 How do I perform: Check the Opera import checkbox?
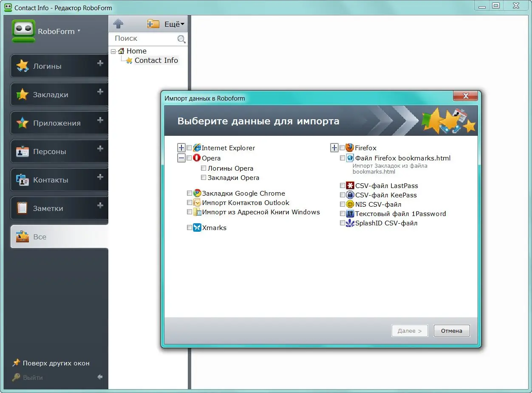click(x=189, y=158)
